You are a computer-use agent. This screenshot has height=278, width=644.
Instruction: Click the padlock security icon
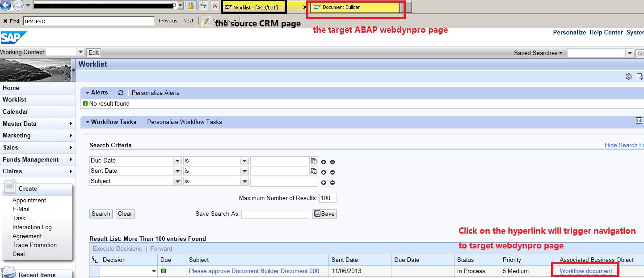[190, 5]
